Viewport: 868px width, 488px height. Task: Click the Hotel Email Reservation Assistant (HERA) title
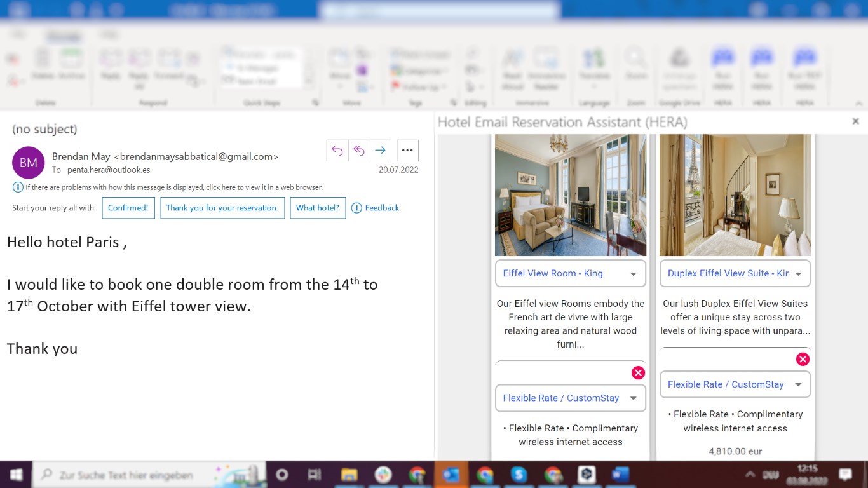click(x=562, y=122)
